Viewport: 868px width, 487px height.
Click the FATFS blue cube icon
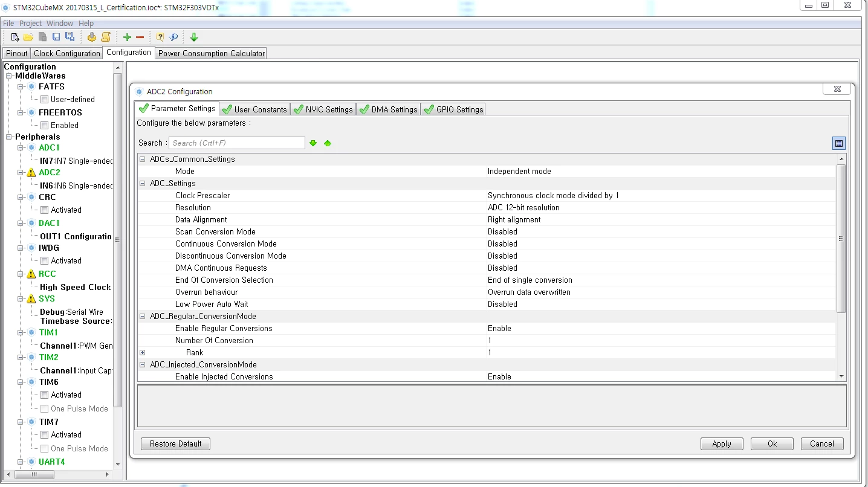tap(32, 87)
